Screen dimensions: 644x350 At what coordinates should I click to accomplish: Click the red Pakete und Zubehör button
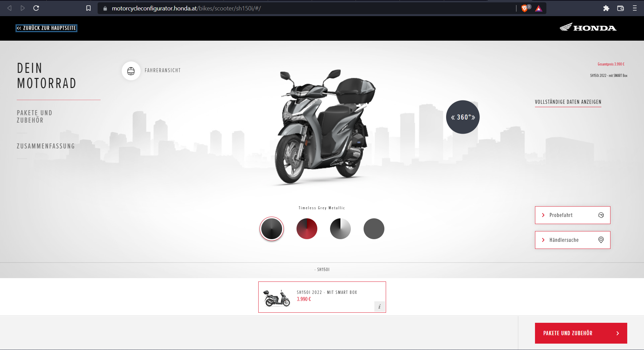tap(581, 333)
